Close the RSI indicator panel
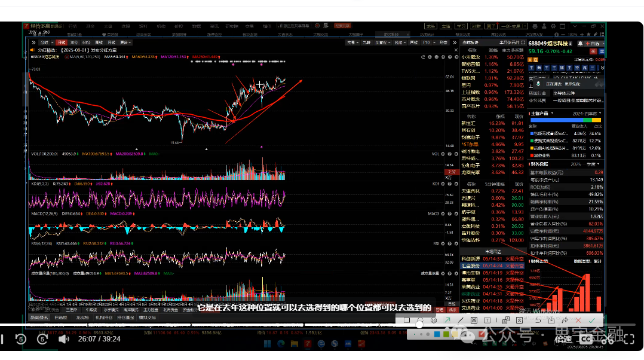The width and height of the screenshot is (644, 360). [456, 244]
